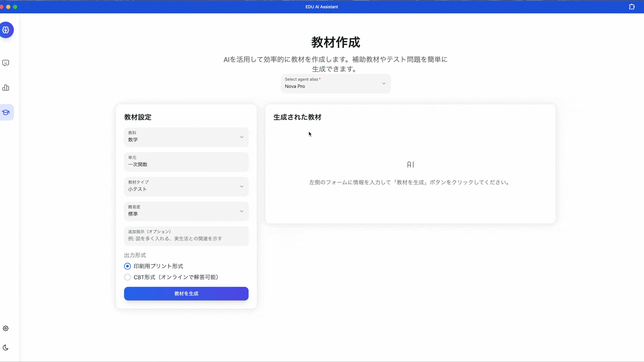Click the 生成された教材 panel heading

298,117
